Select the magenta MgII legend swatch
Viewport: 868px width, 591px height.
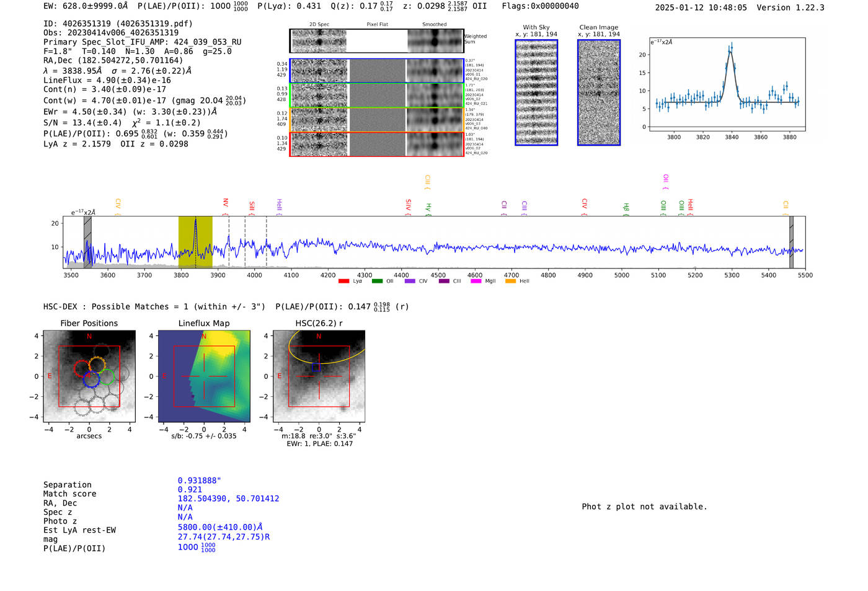[x=476, y=282]
